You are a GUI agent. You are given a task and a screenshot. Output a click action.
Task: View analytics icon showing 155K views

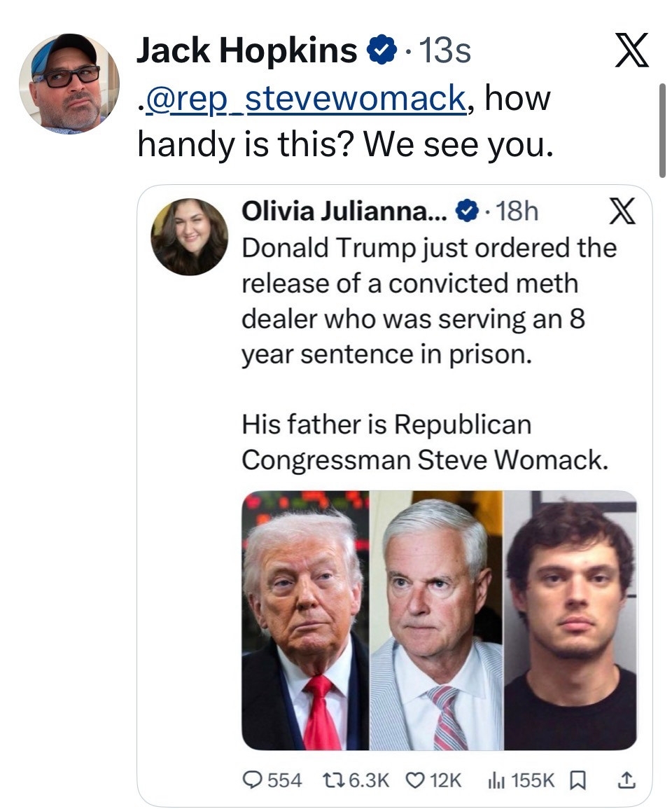point(497,780)
